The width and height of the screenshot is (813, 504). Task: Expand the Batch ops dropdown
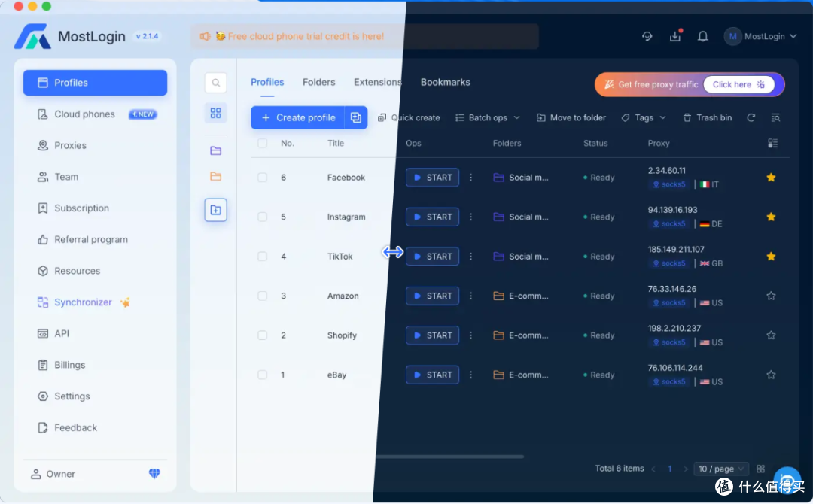pyautogui.click(x=487, y=117)
